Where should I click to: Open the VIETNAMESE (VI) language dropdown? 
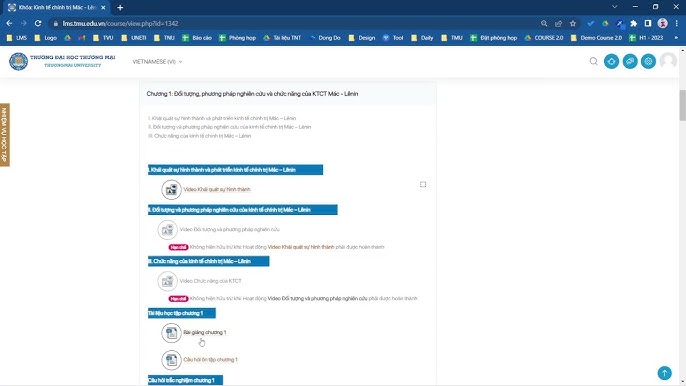(x=158, y=62)
